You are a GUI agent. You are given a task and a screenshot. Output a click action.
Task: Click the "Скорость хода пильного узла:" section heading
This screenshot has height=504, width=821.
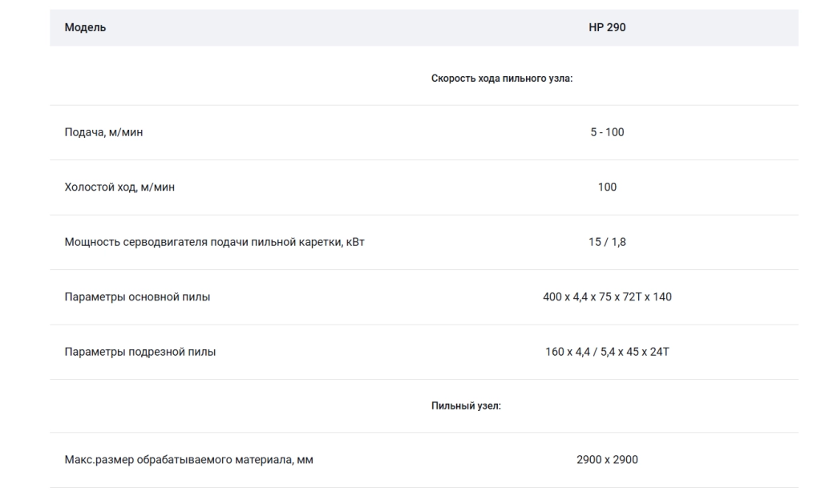[502, 79]
